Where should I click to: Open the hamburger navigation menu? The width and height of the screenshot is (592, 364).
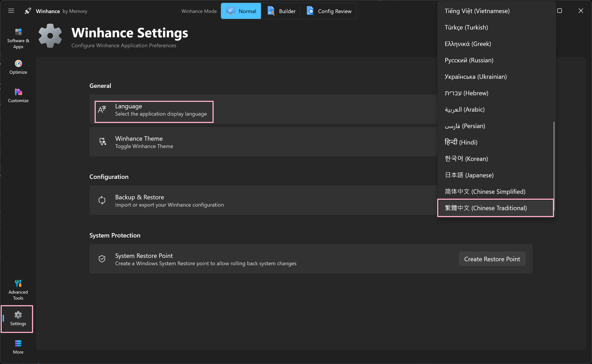(x=11, y=11)
